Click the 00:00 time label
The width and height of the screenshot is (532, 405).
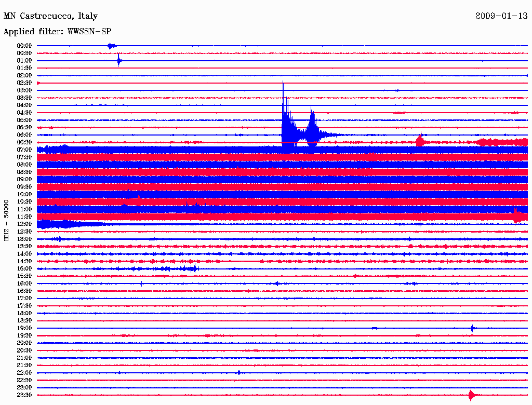[24, 46]
